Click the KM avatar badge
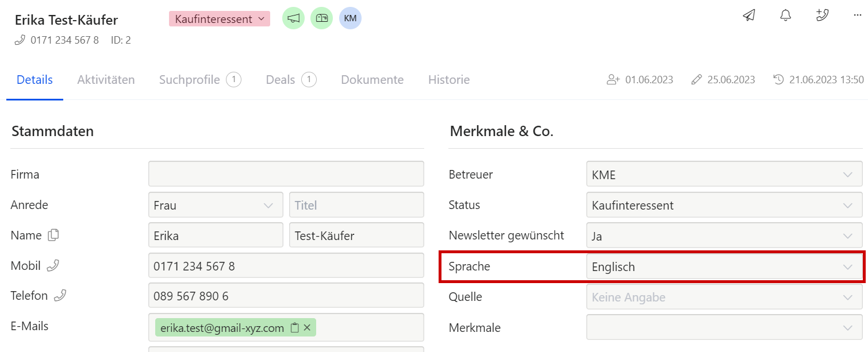 click(x=350, y=18)
